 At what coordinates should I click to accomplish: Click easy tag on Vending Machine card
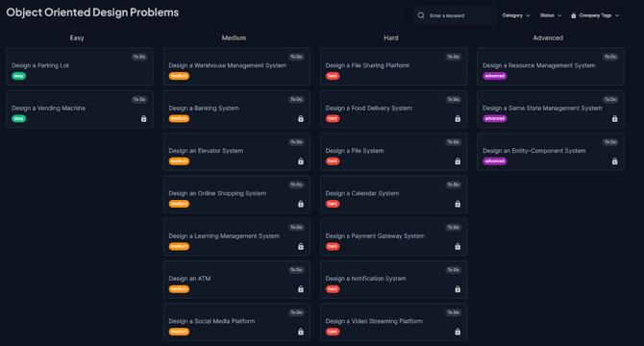pyautogui.click(x=19, y=118)
